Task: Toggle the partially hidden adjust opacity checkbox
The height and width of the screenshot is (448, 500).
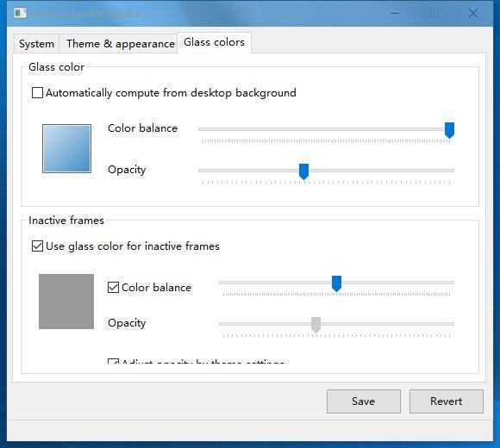Action: click(113, 361)
